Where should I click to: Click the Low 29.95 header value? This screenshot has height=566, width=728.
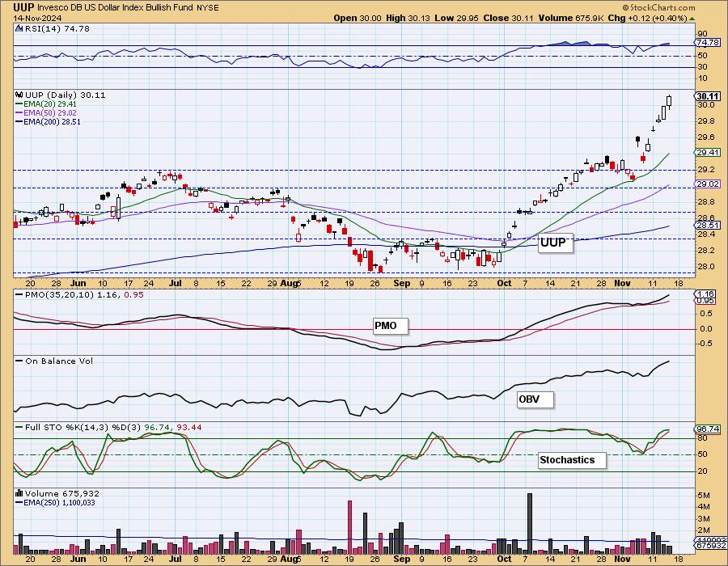[456, 18]
